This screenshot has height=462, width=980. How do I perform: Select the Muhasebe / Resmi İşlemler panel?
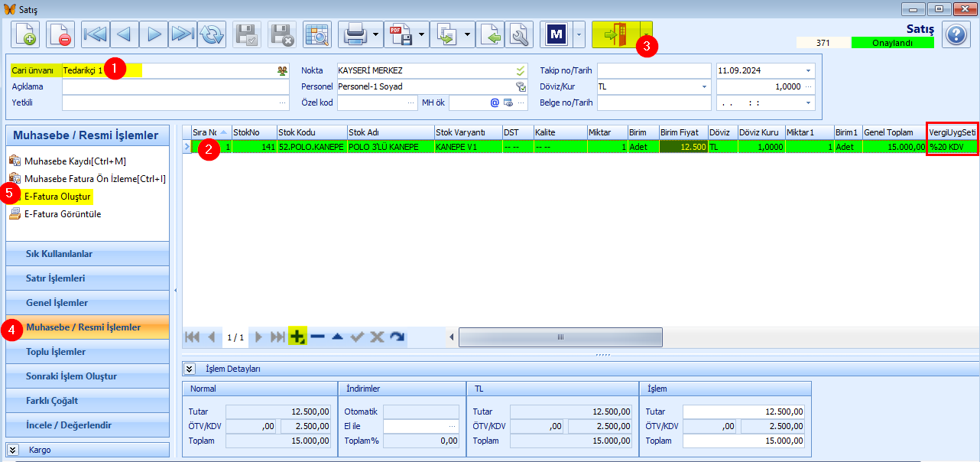(87, 327)
